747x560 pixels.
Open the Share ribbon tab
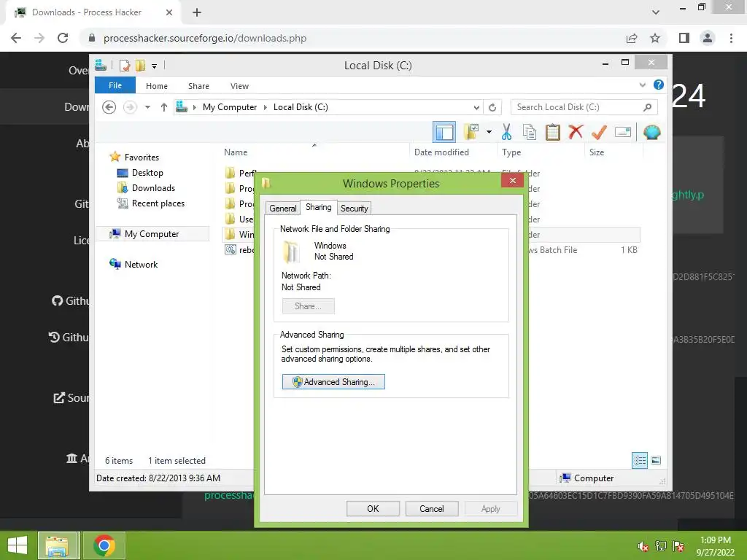[198, 86]
